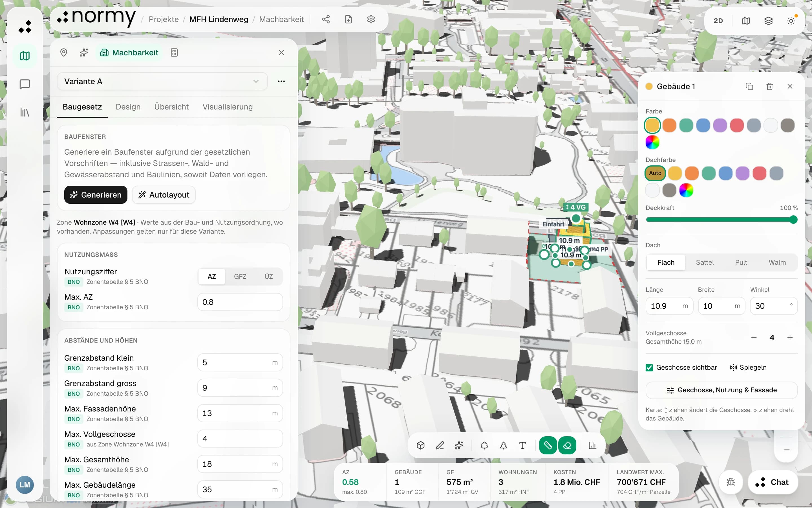Decrease Vollgeschosse with minus button
Viewport: 812px width, 508px height.
point(754,338)
